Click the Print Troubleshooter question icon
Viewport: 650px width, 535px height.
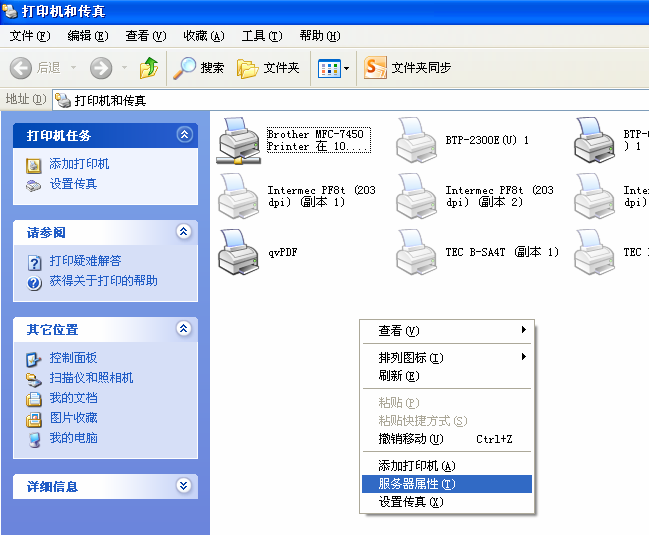(x=34, y=262)
